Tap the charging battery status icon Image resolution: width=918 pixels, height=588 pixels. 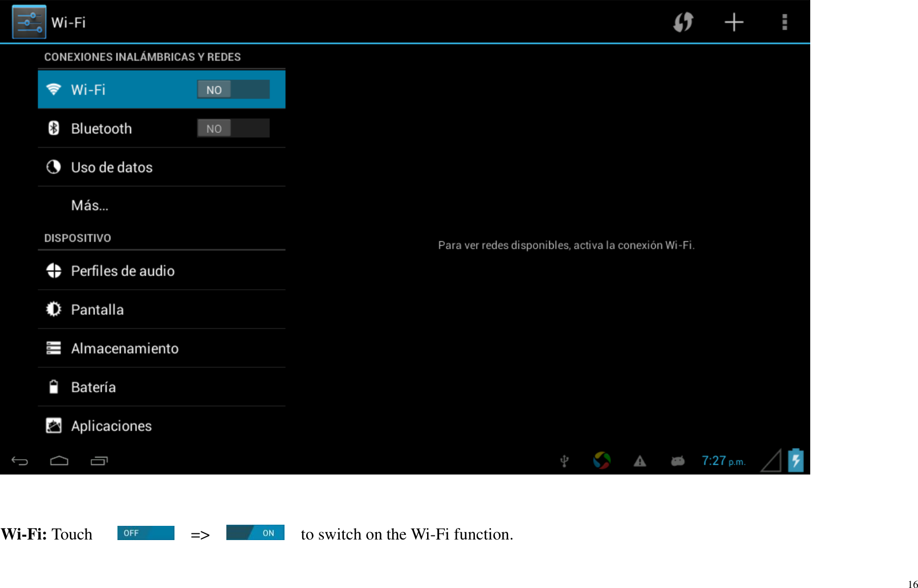796,460
